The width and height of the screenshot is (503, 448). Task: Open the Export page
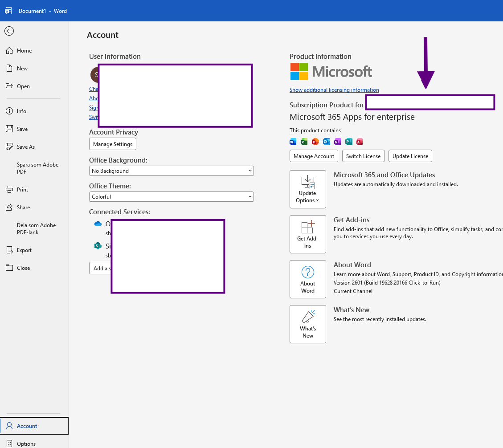(34, 250)
